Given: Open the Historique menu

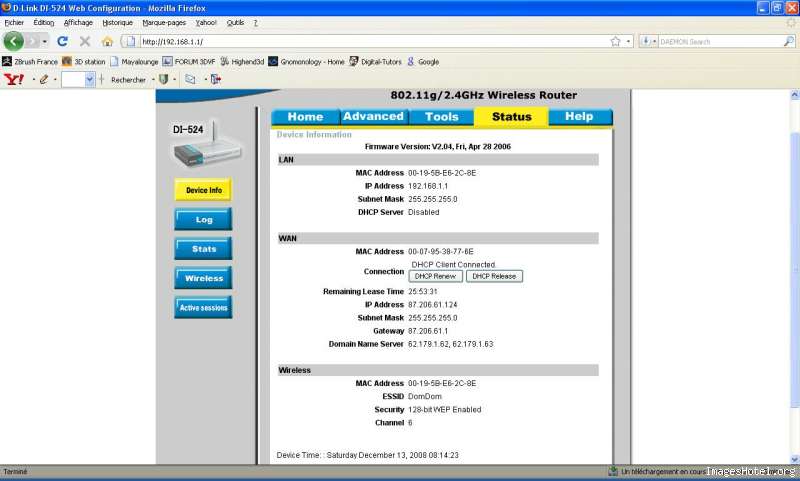Looking at the screenshot, I should (x=117, y=22).
